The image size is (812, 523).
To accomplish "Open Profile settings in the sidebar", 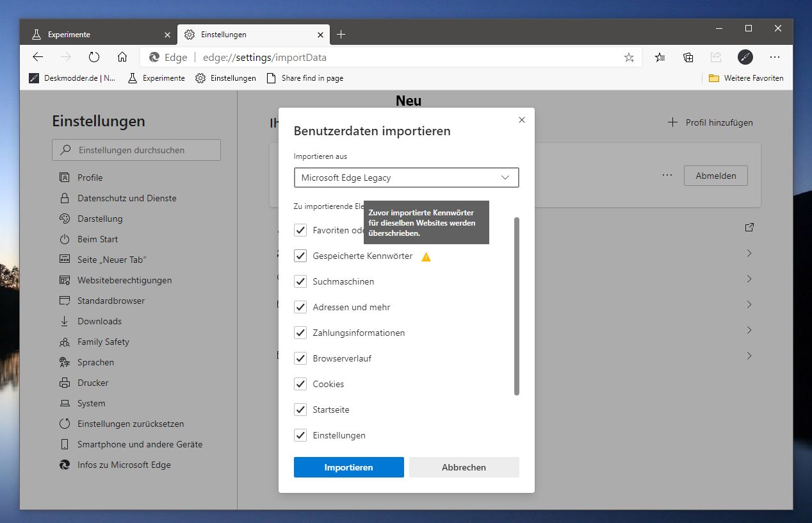I will click(90, 178).
